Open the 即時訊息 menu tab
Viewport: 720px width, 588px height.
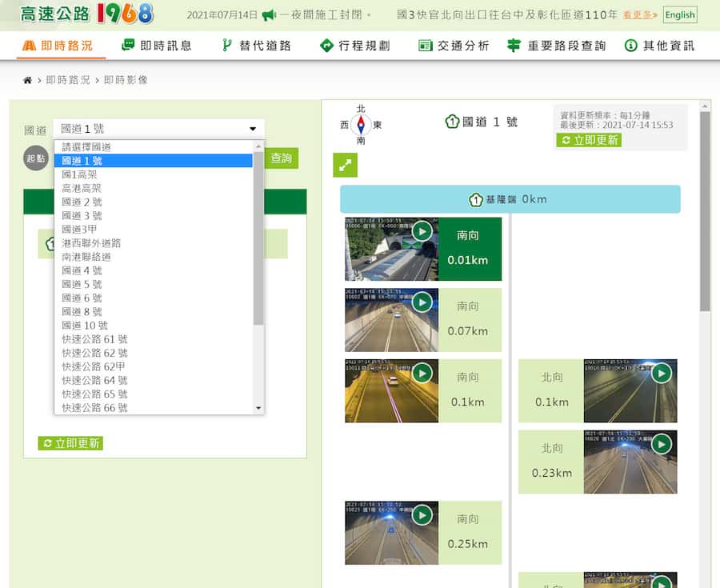click(x=157, y=46)
